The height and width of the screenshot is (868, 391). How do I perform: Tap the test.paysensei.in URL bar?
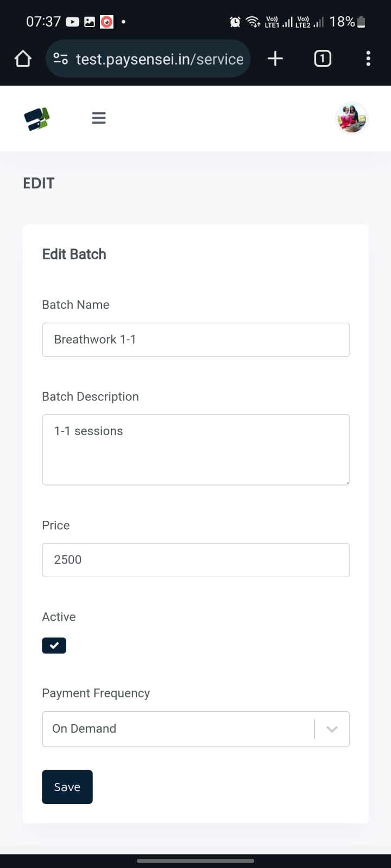[x=159, y=59]
